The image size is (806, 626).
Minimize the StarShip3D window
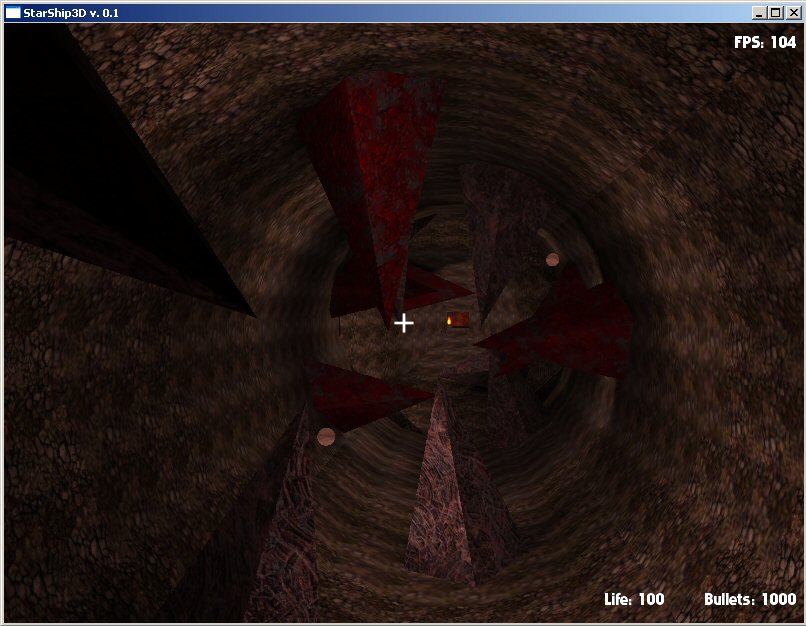coord(759,13)
